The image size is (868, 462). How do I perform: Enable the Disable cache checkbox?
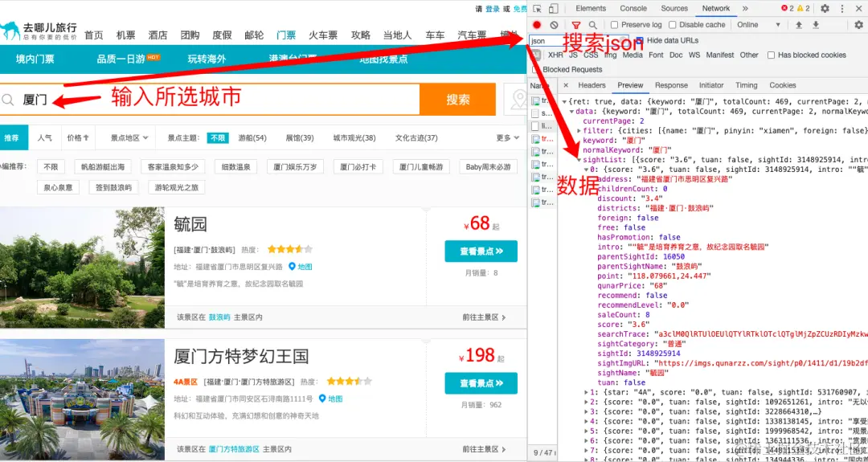pos(673,25)
